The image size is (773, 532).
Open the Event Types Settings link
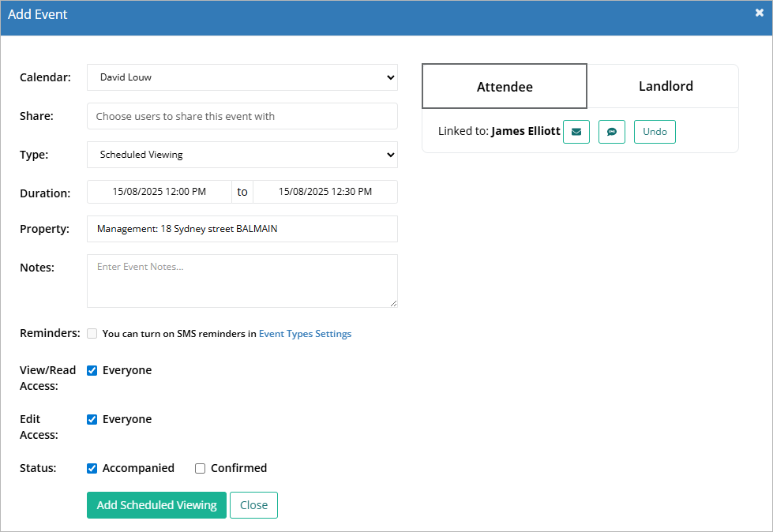coord(305,333)
